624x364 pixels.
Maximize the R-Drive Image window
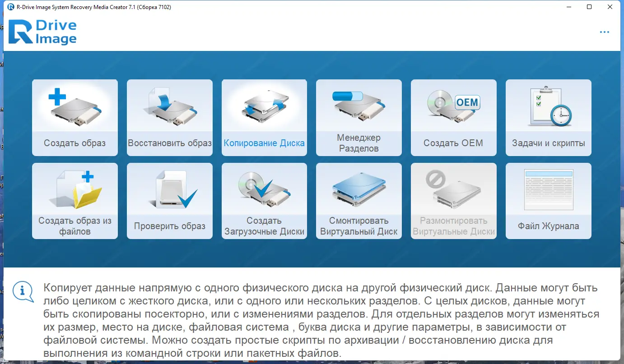tap(589, 7)
